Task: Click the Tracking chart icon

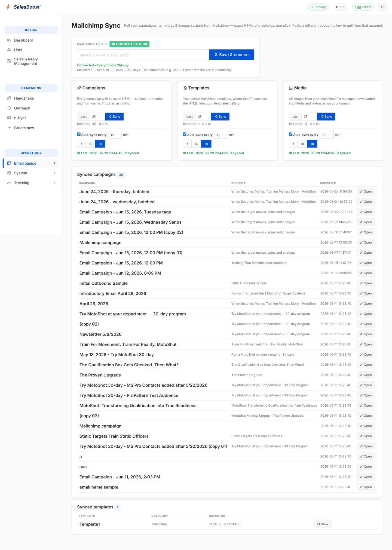Action: pos(9,183)
